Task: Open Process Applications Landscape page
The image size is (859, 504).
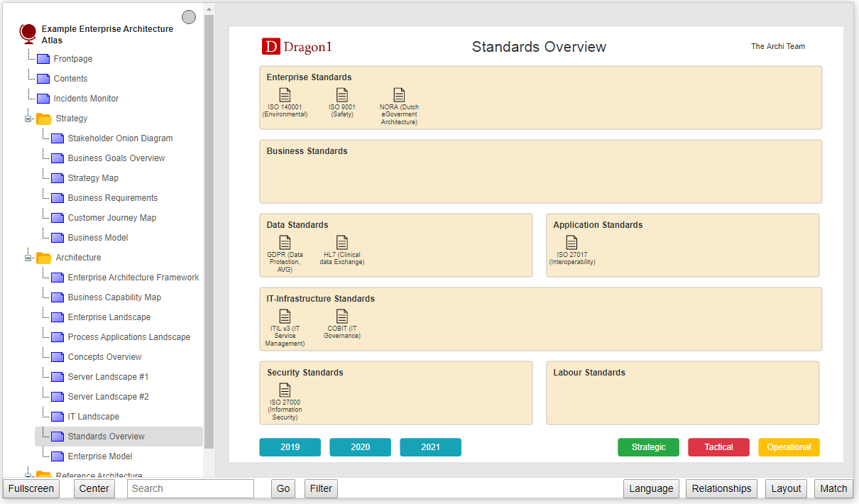Action: tap(129, 337)
